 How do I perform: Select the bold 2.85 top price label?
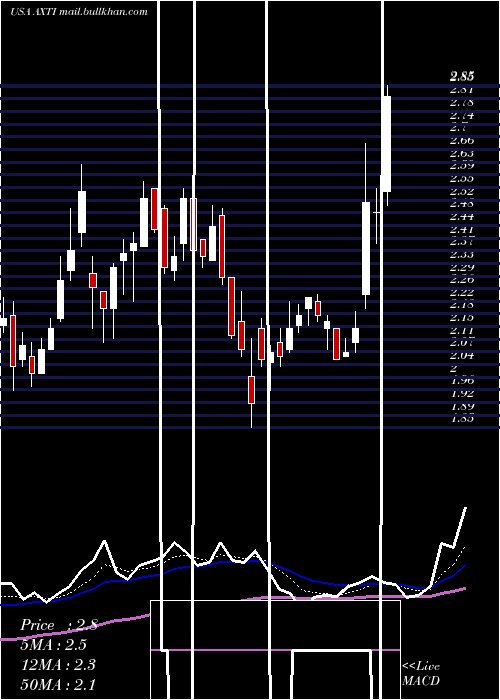[462, 76]
